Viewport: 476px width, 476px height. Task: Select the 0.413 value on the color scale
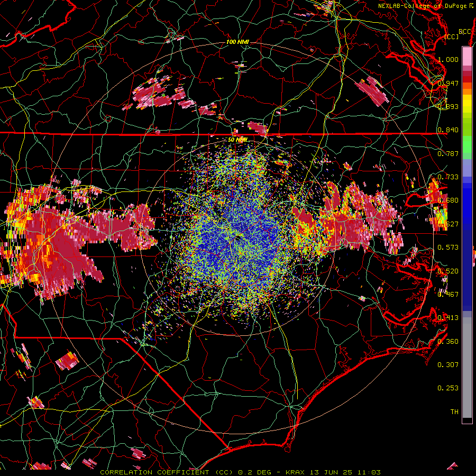click(x=448, y=318)
